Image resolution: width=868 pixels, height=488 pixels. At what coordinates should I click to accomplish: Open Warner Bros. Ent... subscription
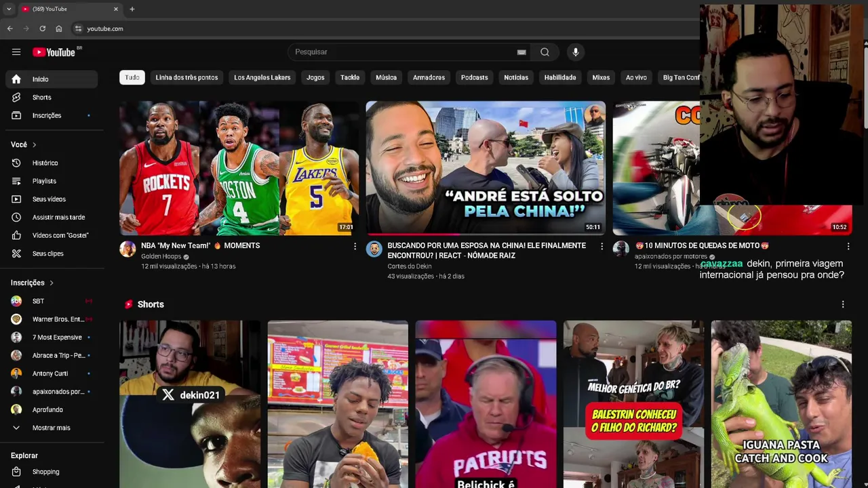tap(52, 319)
